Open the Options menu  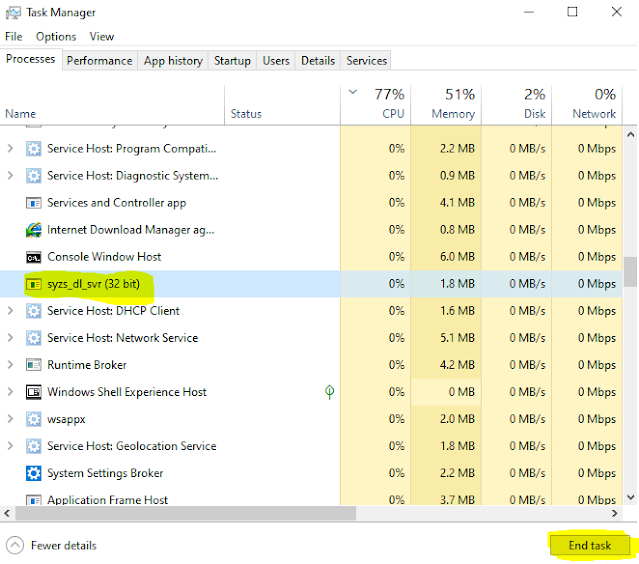56,37
